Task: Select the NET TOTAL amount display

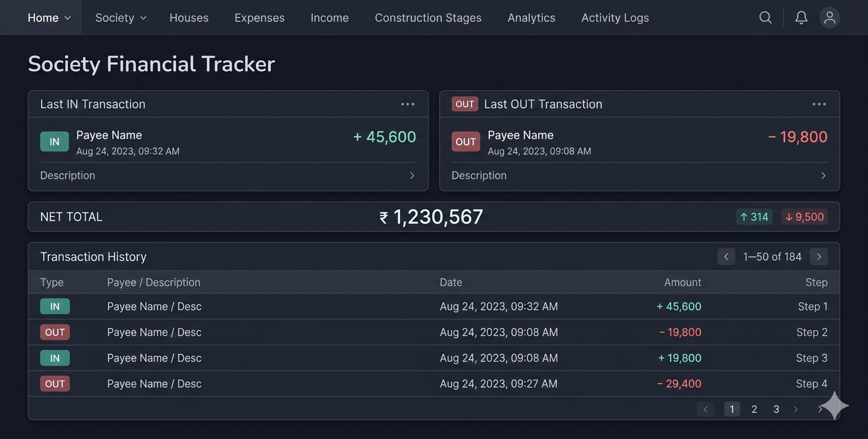Action: point(431,217)
